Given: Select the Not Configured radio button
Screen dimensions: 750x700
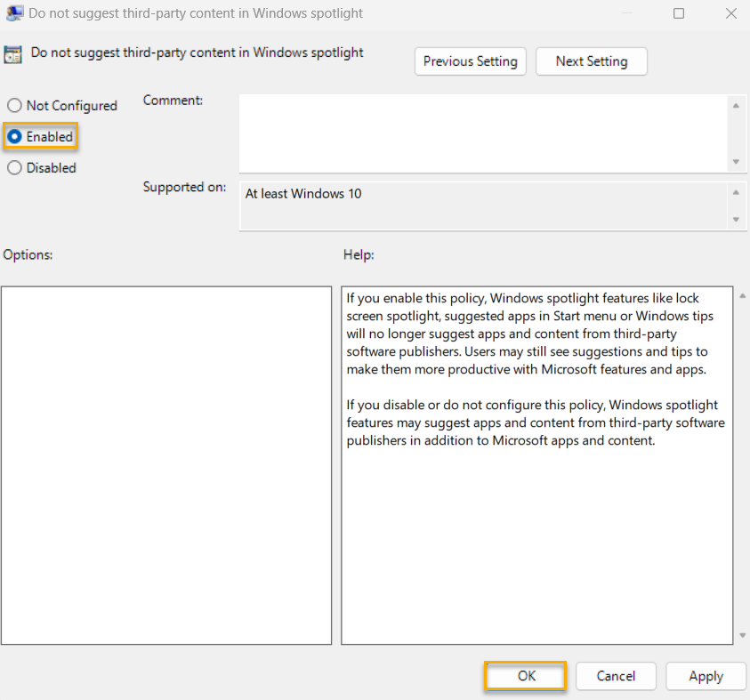Looking at the screenshot, I should pyautogui.click(x=13, y=105).
